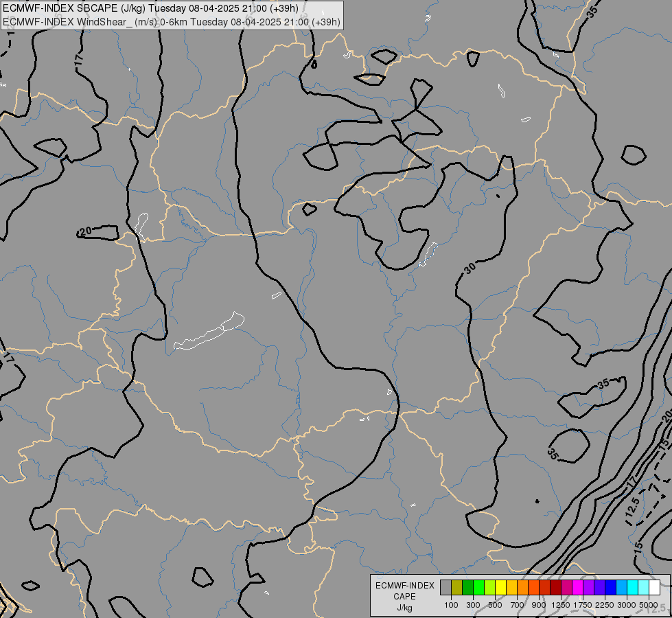Click the '2250' legend scale value
This screenshot has height=618, width=672.
click(605, 605)
